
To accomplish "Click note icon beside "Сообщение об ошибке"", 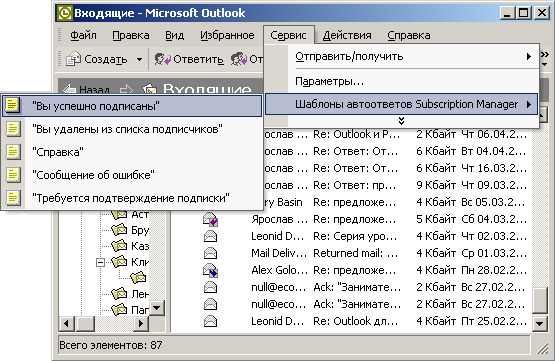I will (13, 175).
